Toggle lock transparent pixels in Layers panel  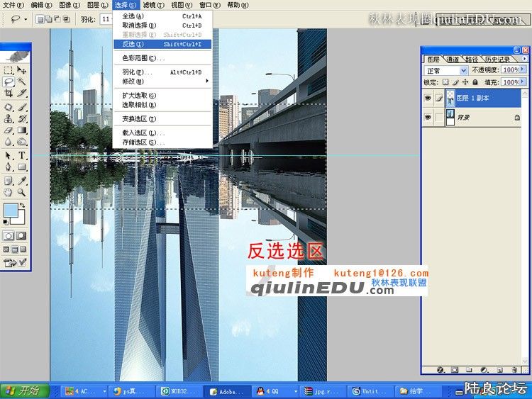(x=447, y=83)
